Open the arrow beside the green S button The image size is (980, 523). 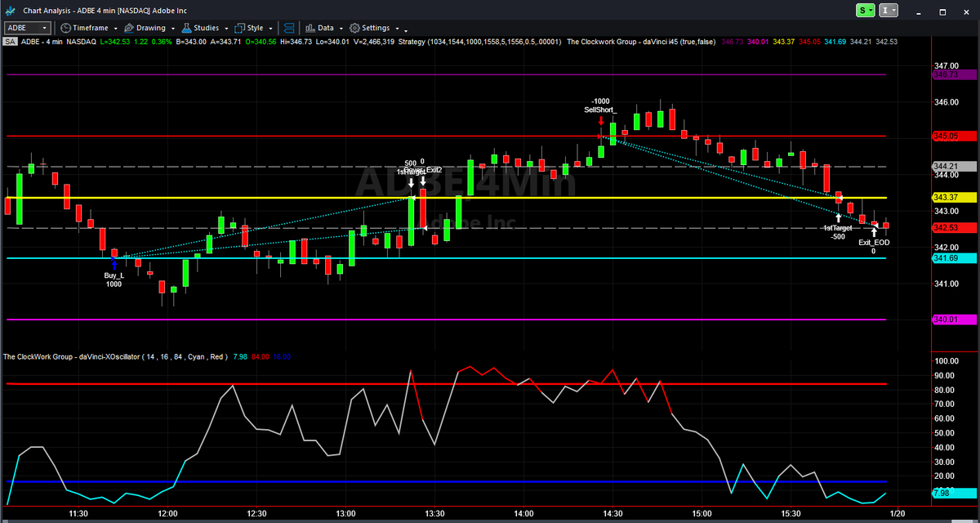click(x=872, y=11)
